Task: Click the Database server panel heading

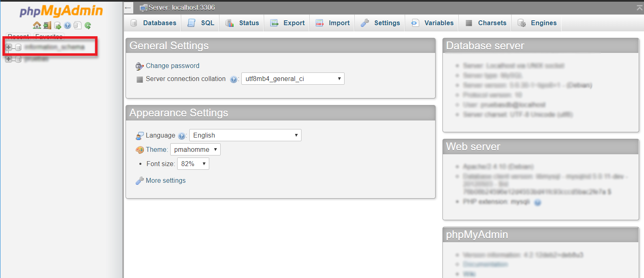Action: point(485,46)
